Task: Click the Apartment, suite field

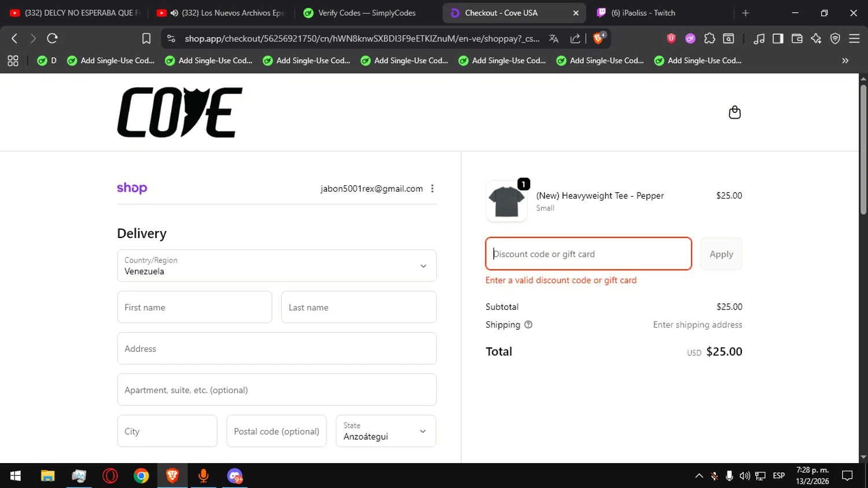Action: click(277, 390)
